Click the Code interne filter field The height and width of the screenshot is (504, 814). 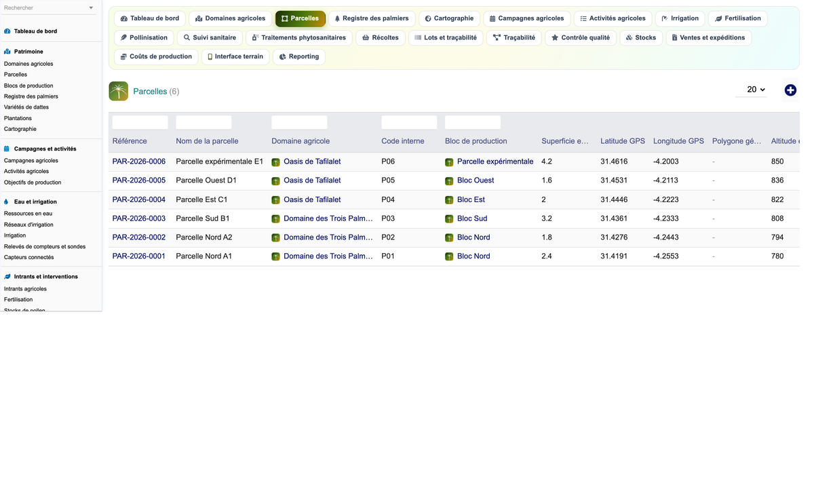pos(409,122)
